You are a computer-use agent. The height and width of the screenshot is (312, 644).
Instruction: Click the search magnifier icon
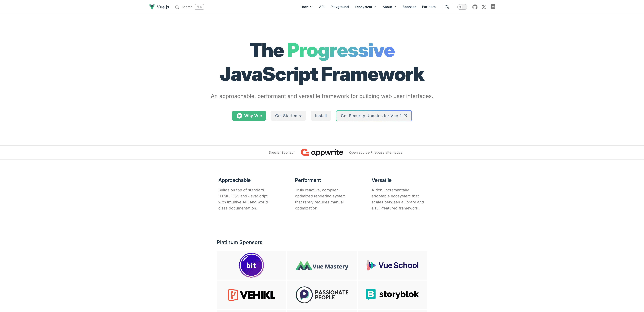click(177, 7)
